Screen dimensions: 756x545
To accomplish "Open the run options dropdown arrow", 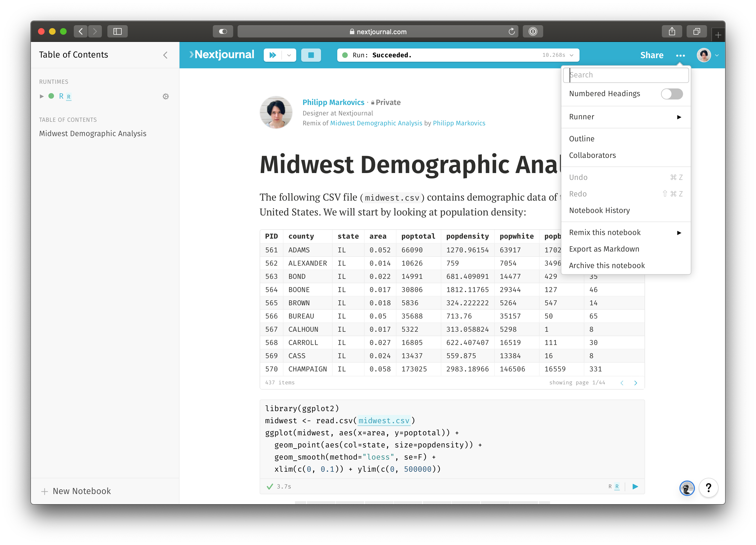I will click(289, 55).
